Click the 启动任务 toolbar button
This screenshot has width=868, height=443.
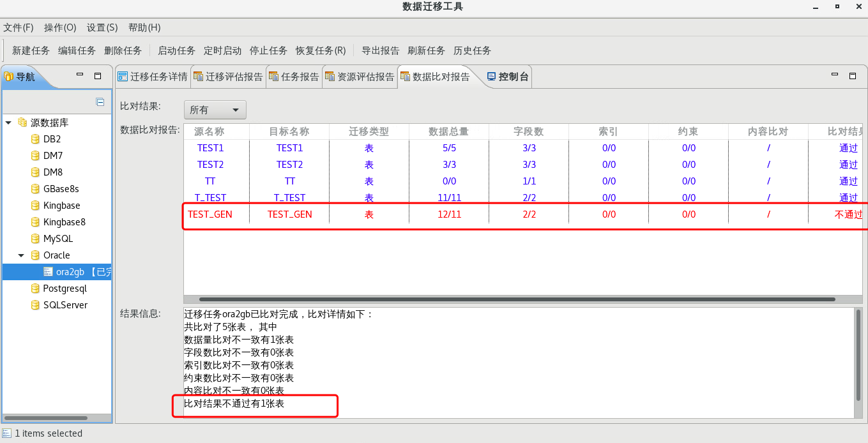[x=176, y=50]
